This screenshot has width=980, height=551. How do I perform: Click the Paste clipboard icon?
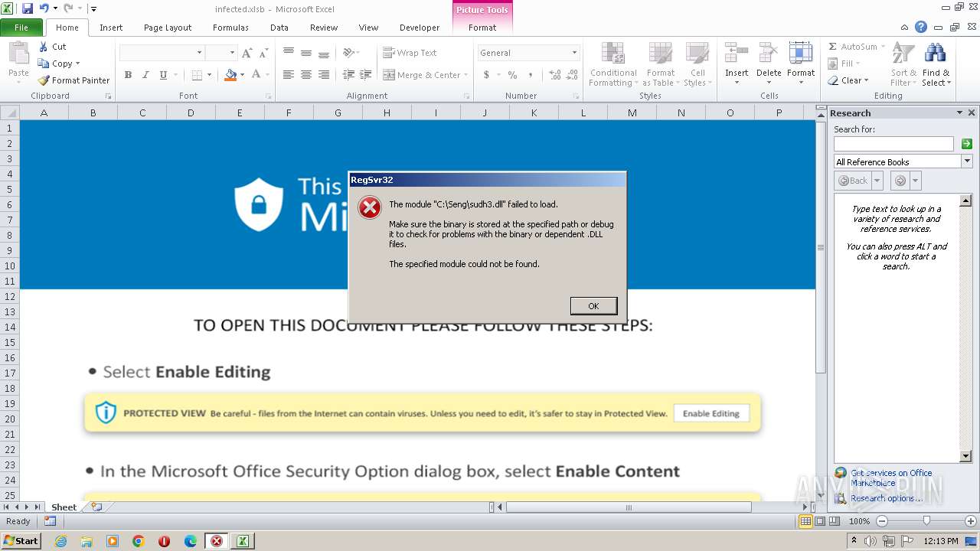(x=18, y=55)
